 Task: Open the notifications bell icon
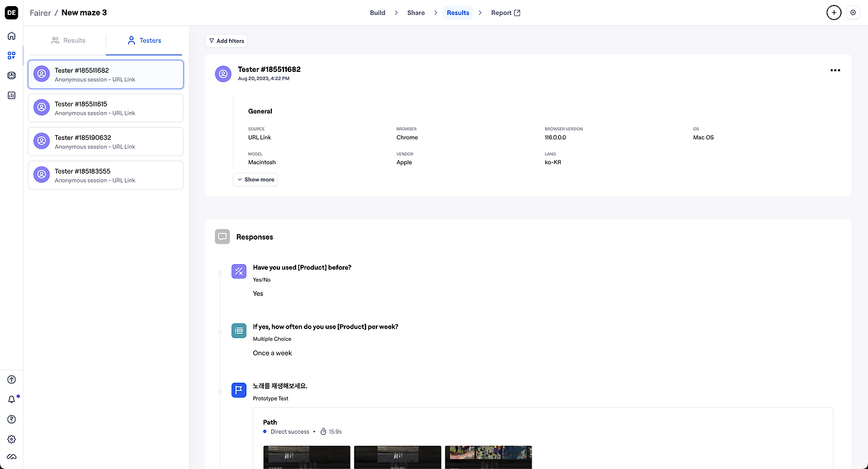point(12,400)
